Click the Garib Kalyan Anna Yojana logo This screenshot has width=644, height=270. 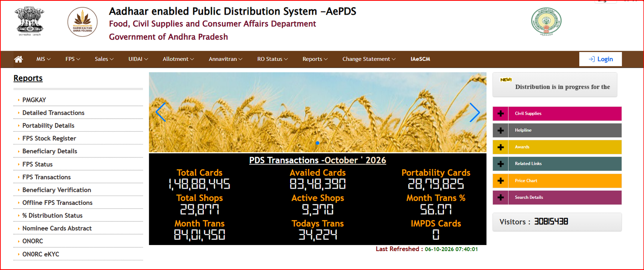tap(83, 22)
